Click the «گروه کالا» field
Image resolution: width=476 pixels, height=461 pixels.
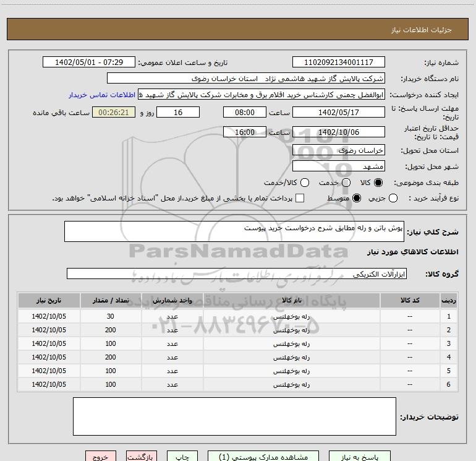tap(236, 274)
